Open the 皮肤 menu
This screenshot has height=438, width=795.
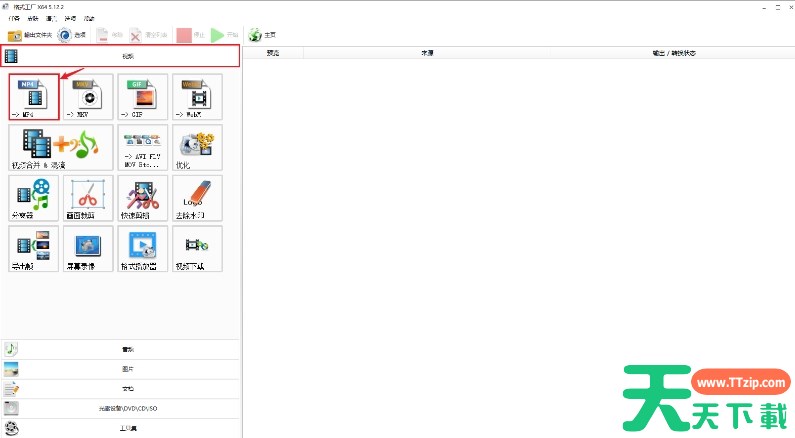[x=33, y=18]
